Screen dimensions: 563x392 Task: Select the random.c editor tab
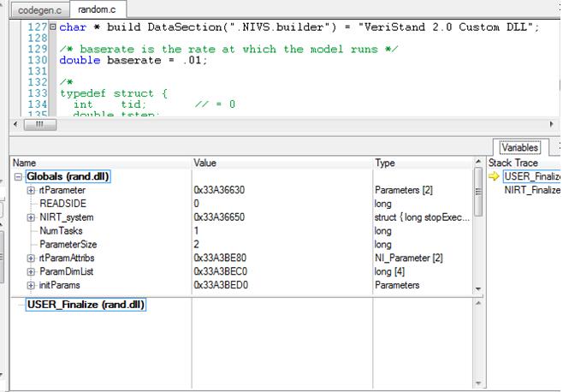pyautogui.click(x=95, y=9)
